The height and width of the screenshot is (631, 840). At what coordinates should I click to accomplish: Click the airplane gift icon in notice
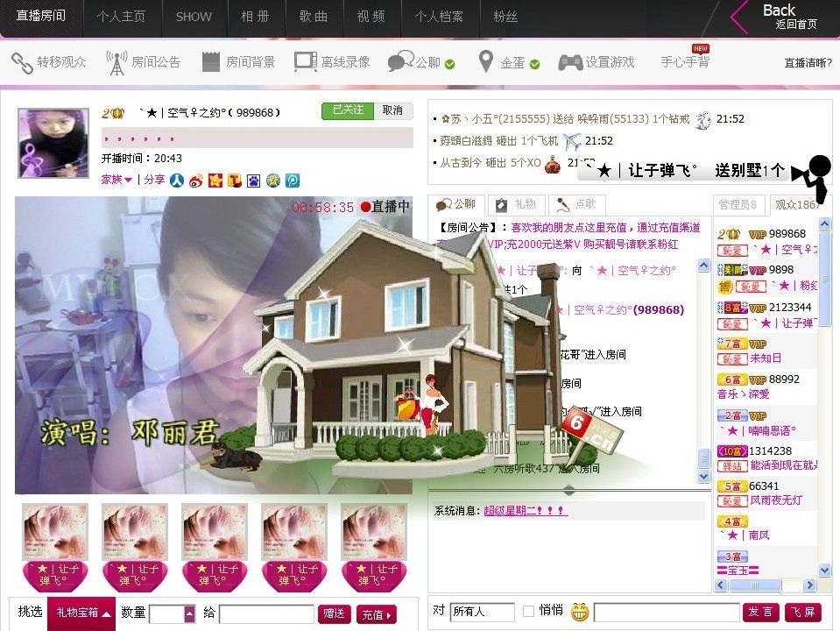(572, 141)
